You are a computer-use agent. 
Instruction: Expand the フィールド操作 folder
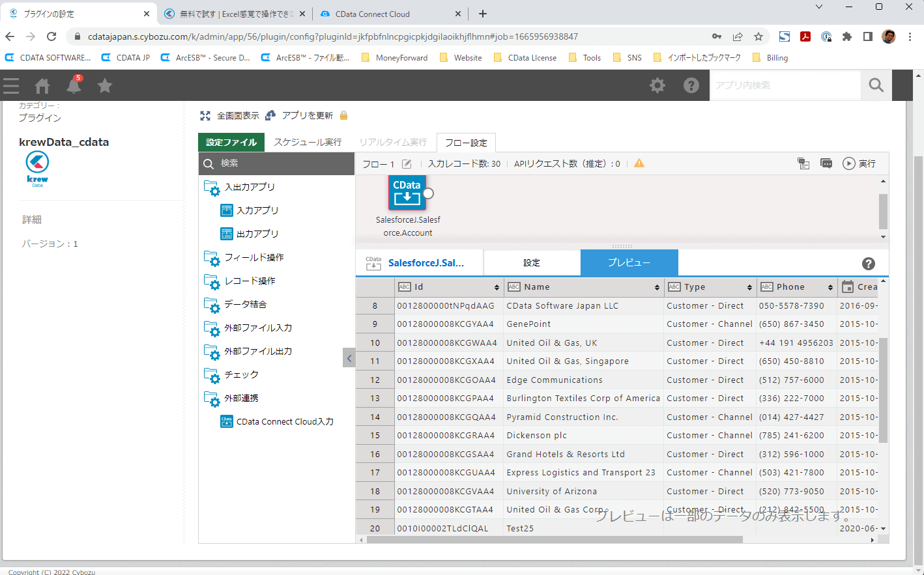coord(253,258)
